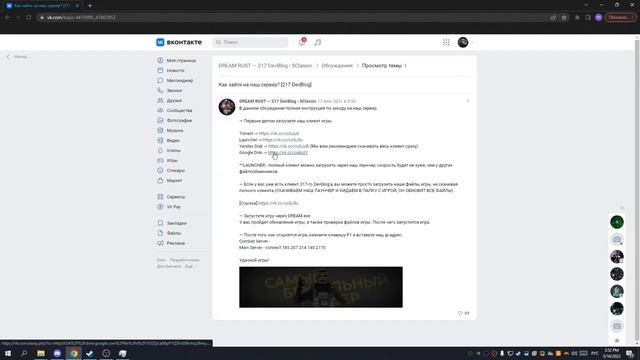
Task: Click the post author avatar
Action: coord(227,107)
